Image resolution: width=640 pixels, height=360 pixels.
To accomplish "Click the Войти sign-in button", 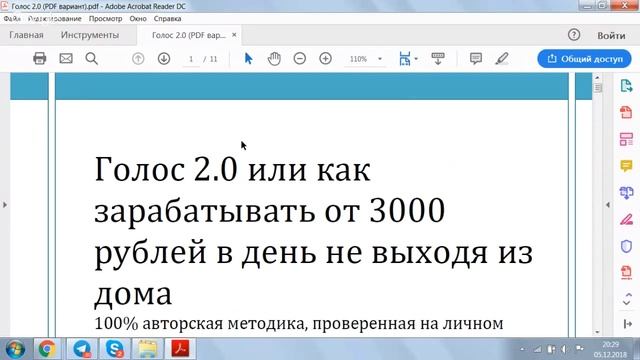I will coord(611,36).
